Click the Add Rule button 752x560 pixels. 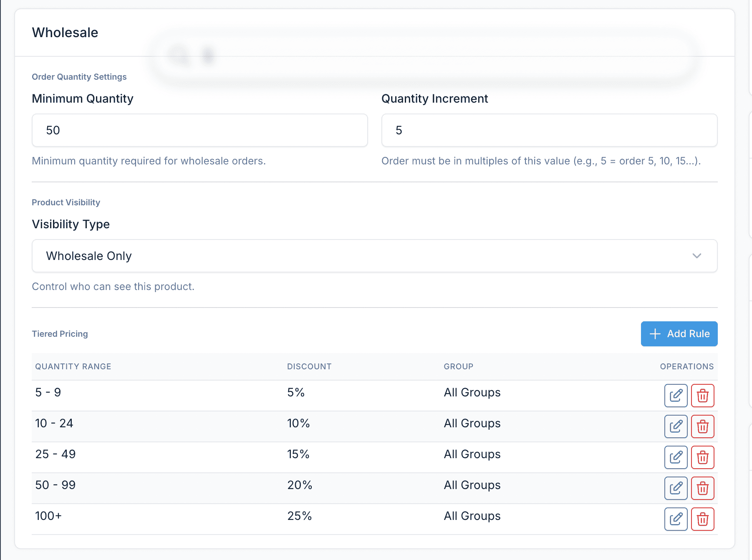[x=679, y=334]
